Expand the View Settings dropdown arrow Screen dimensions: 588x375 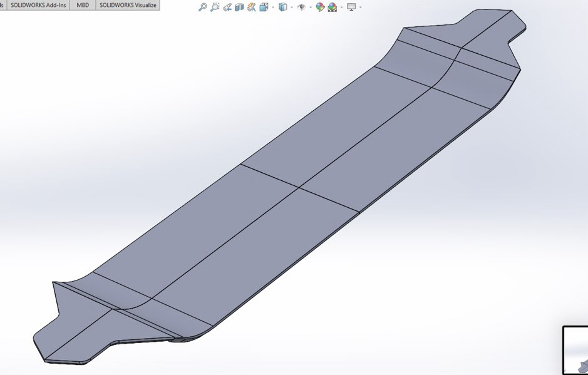pos(360,8)
